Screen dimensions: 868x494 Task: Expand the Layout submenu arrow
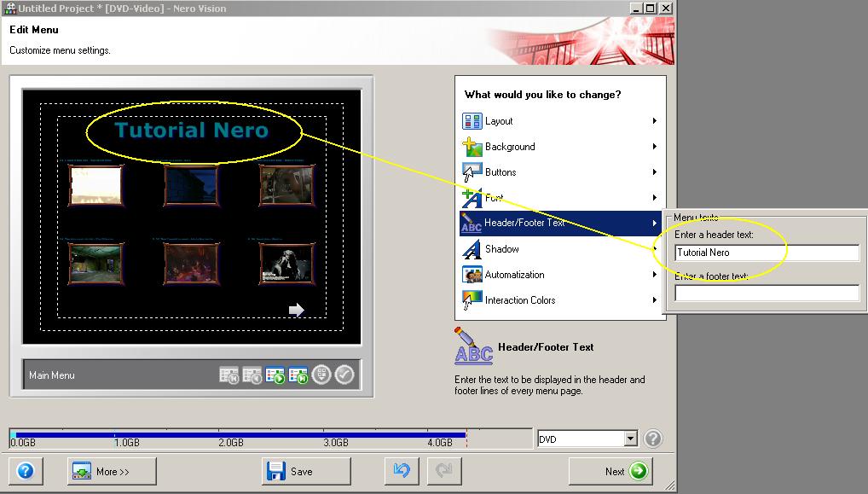tap(654, 121)
